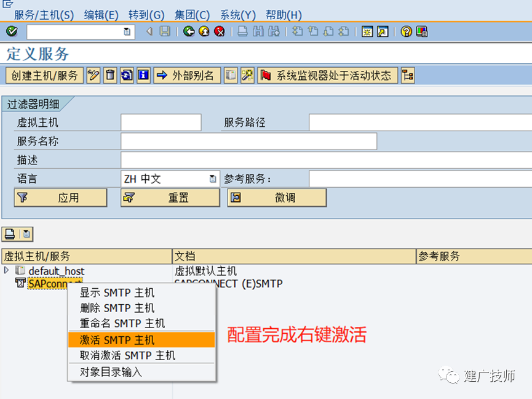The height and width of the screenshot is (399, 532).
Task: Click the 系统监视器处于活动状态 button
Action: (x=327, y=75)
